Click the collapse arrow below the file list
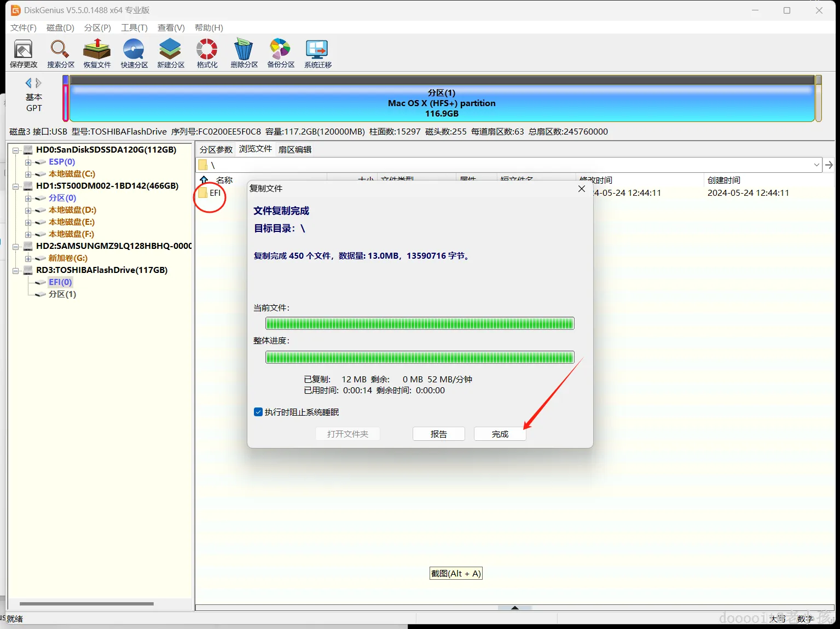 [x=515, y=608]
